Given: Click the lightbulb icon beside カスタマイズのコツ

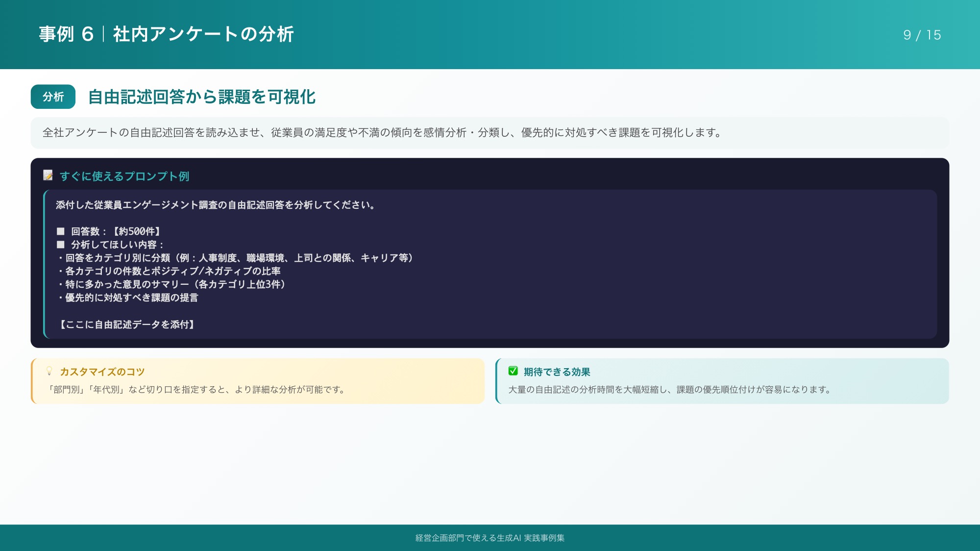Looking at the screenshot, I should (49, 371).
